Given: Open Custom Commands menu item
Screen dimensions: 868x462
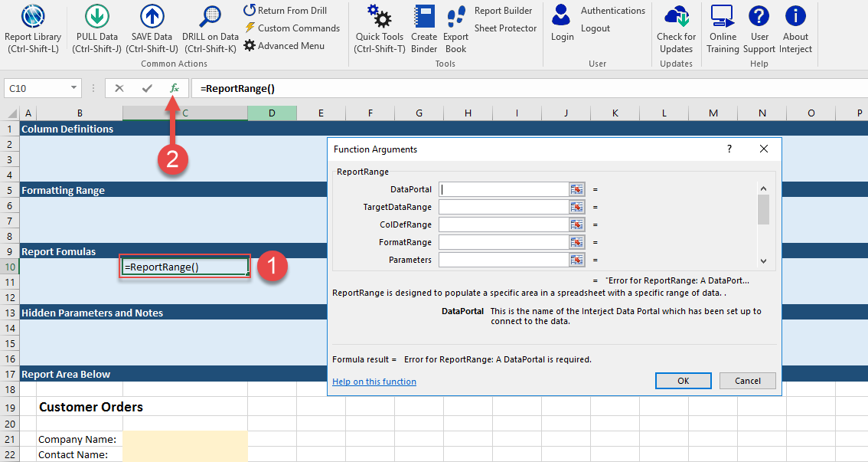Looking at the screenshot, I should pos(292,28).
